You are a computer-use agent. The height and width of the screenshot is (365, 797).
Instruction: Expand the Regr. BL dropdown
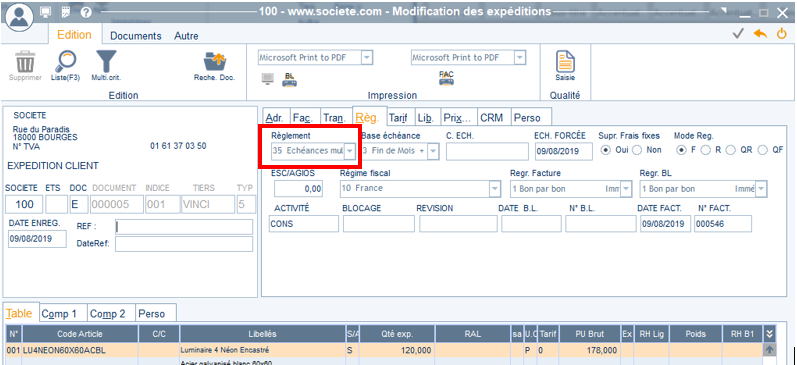click(761, 189)
